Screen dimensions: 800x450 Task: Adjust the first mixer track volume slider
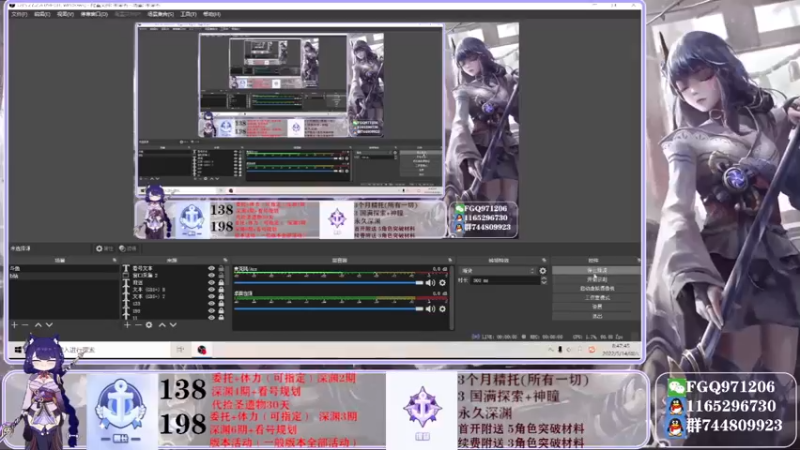tap(329, 283)
